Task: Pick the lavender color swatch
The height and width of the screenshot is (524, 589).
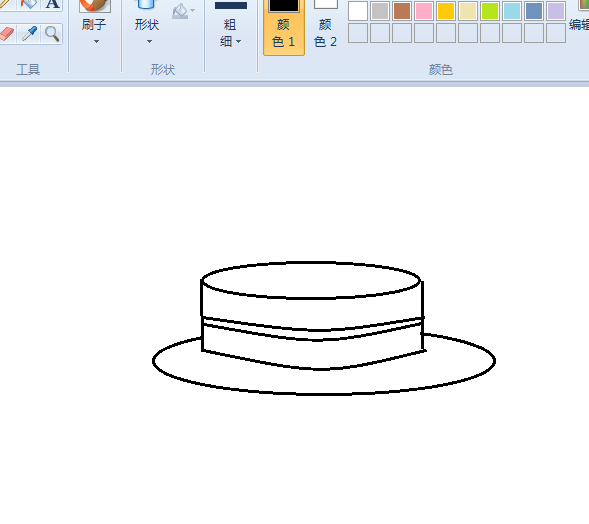Action: pyautogui.click(x=556, y=11)
